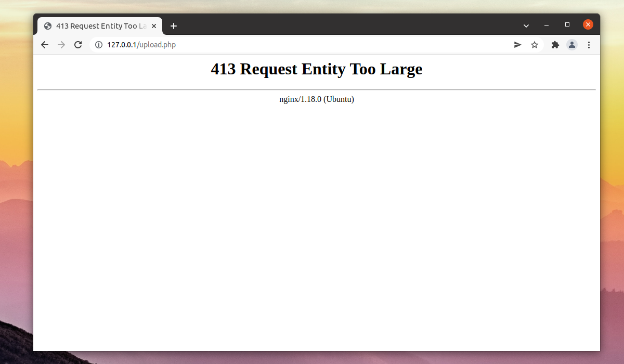Close the browser with orange X
The height and width of the screenshot is (364, 624).
click(x=588, y=24)
